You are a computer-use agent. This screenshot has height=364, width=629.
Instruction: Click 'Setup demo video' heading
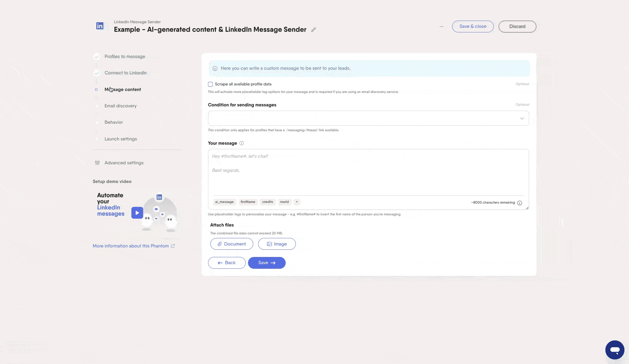112,181
